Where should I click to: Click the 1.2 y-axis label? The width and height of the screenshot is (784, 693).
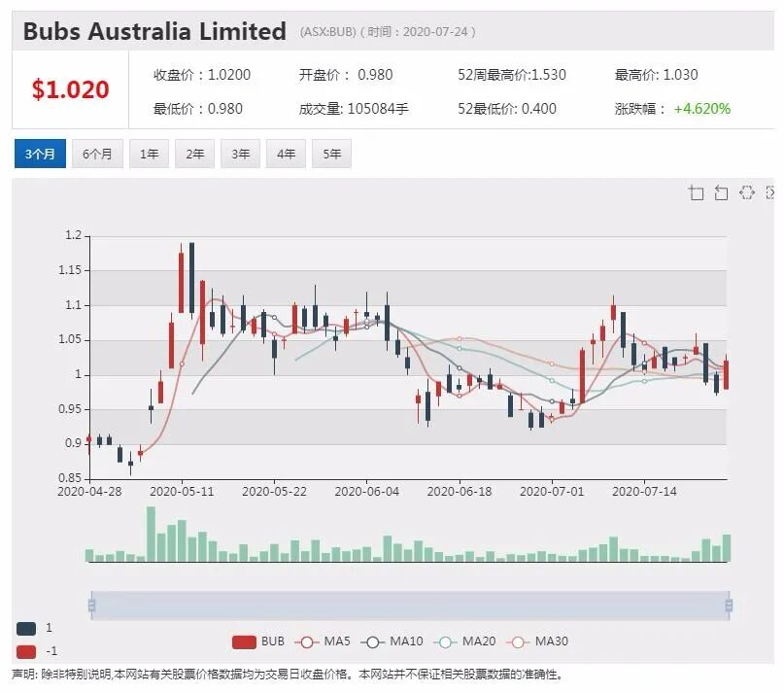tap(74, 235)
